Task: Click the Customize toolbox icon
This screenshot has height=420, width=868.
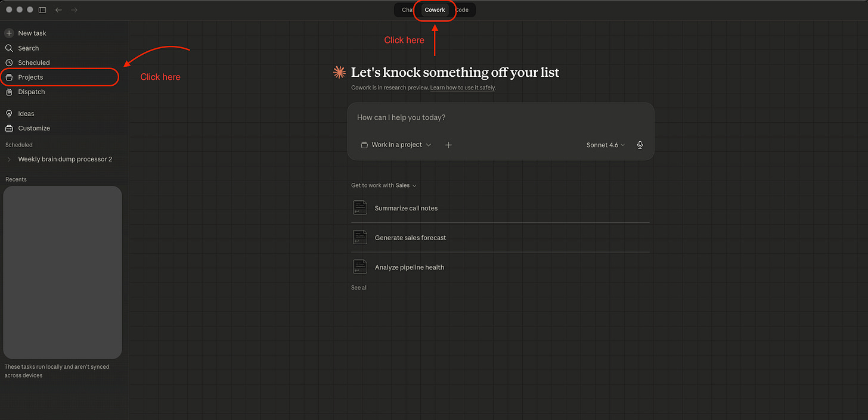Action: pos(9,128)
